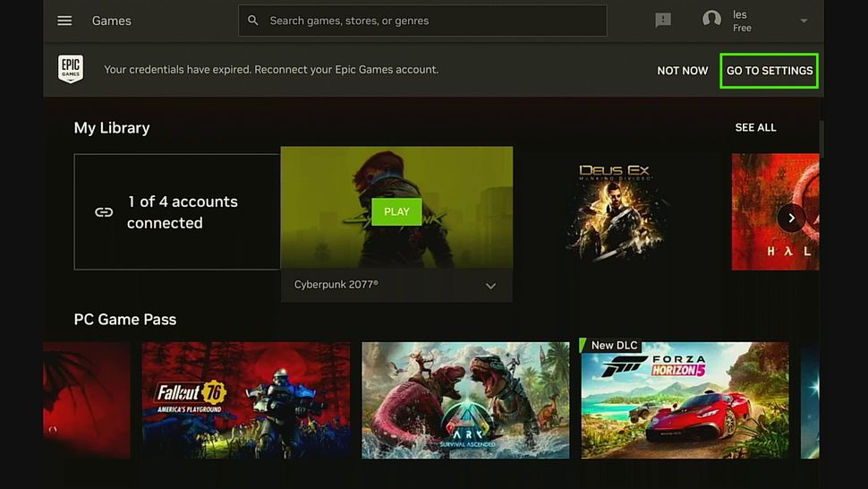
Task: Expand the Cyberpunk 2077 details chevron
Action: [x=490, y=286]
